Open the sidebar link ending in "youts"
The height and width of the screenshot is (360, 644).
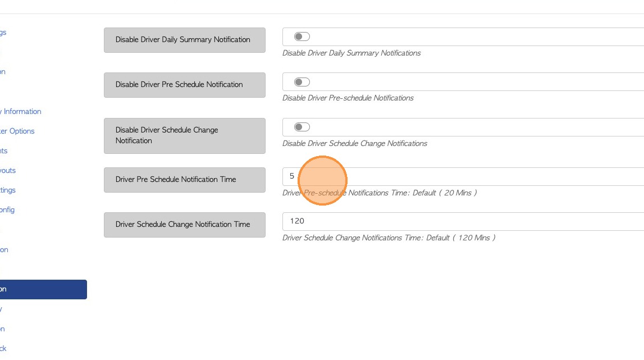coord(8,170)
